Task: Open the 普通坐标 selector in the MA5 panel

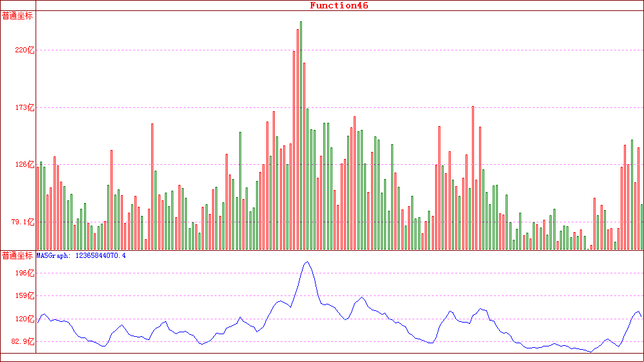Action: point(17,256)
